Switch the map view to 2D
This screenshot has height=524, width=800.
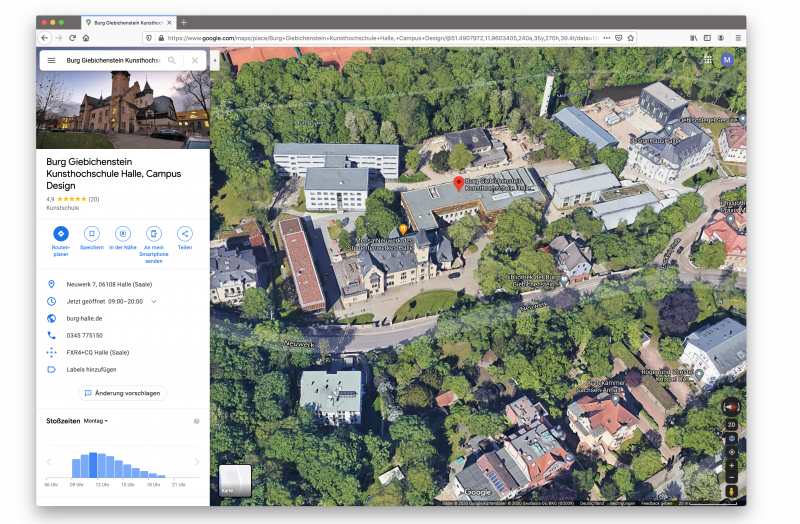pyautogui.click(x=731, y=424)
